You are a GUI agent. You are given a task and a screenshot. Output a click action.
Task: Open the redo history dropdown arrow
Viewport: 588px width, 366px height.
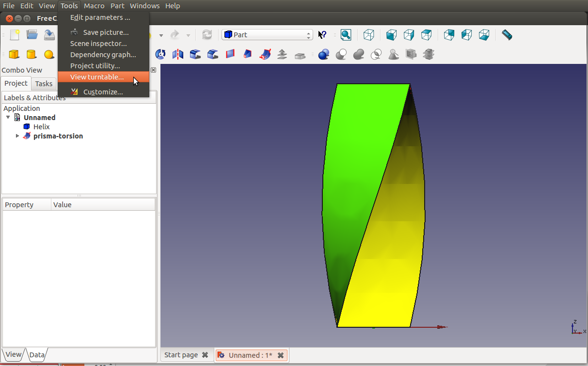[188, 35]
